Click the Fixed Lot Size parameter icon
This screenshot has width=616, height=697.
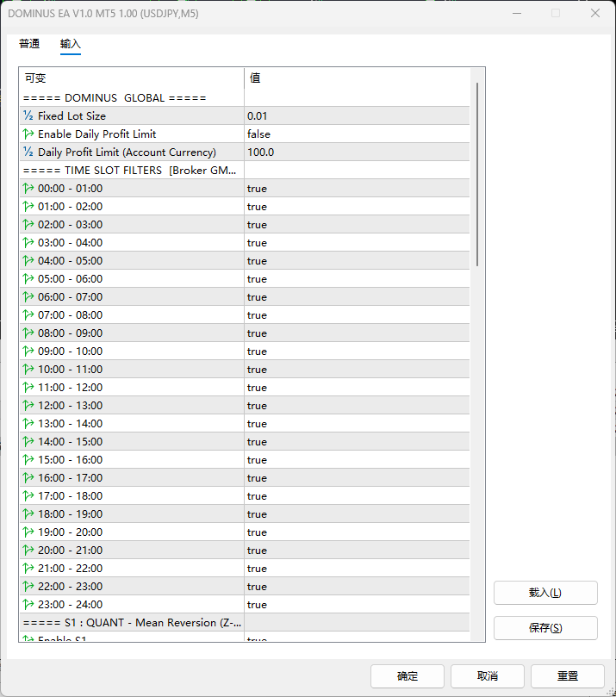tap(28, 116)
